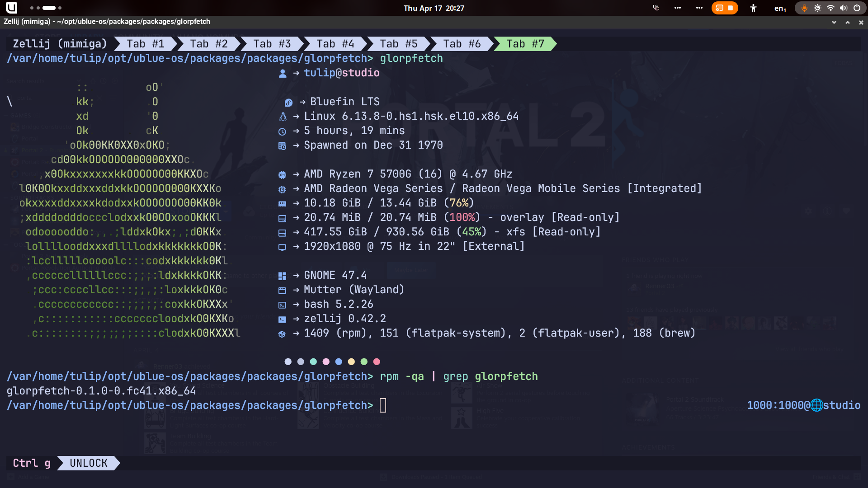Click the shell icon beside bash 5.2.26
868x488 pixels.
(282, 305)
